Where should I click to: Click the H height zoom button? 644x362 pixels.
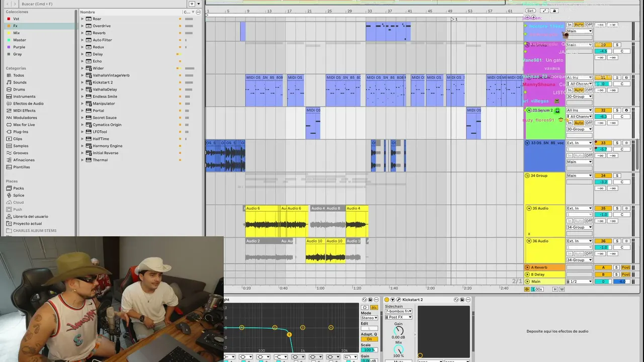(555, 289)
